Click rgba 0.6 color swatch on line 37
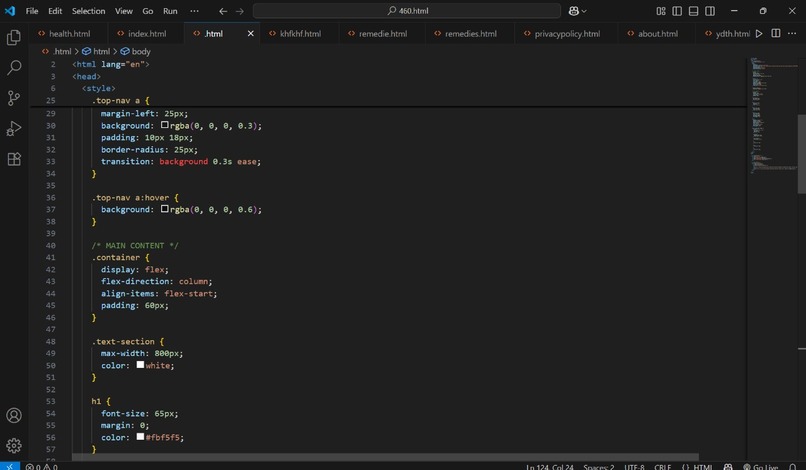The height and width of the screenshot is (470, 806). pos(164,209)
